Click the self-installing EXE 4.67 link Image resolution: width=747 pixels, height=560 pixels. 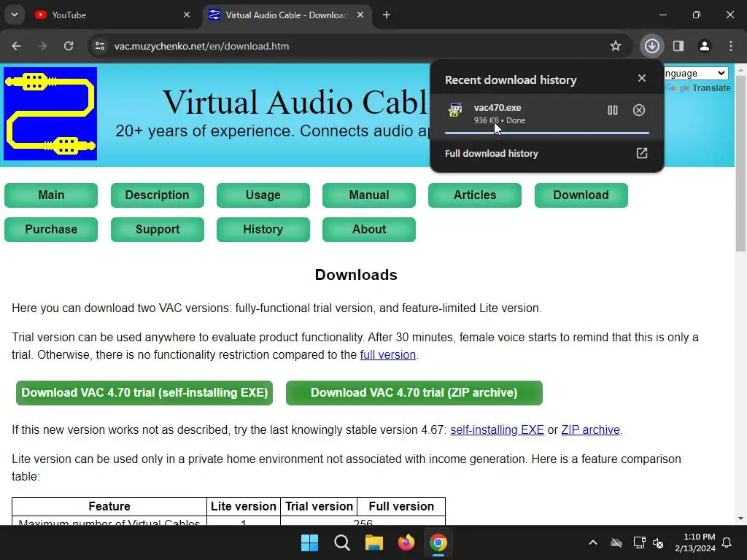click(x=497, y=429)
